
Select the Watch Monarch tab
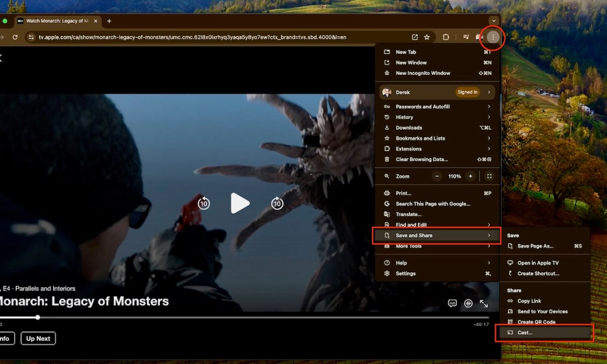pos(58,21)
